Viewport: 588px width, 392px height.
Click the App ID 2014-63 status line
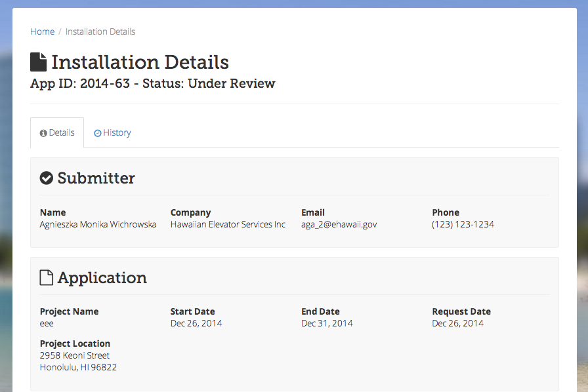(x=153, y=83)
